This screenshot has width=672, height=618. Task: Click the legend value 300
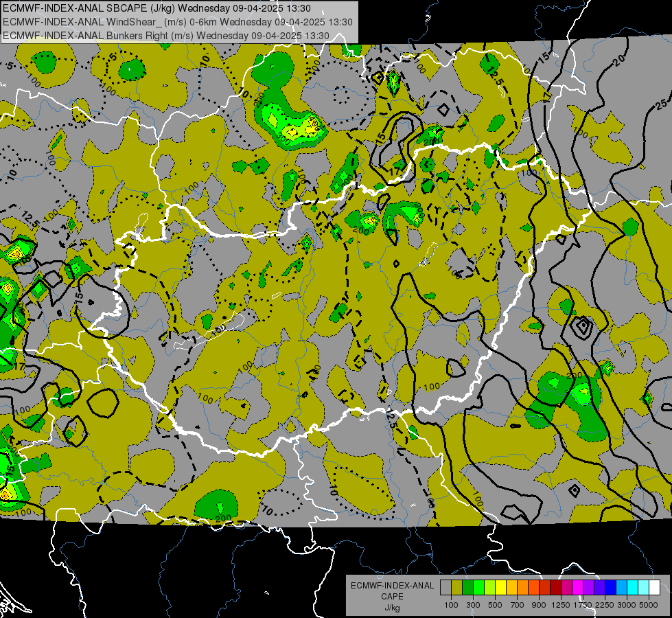(473, 605)
